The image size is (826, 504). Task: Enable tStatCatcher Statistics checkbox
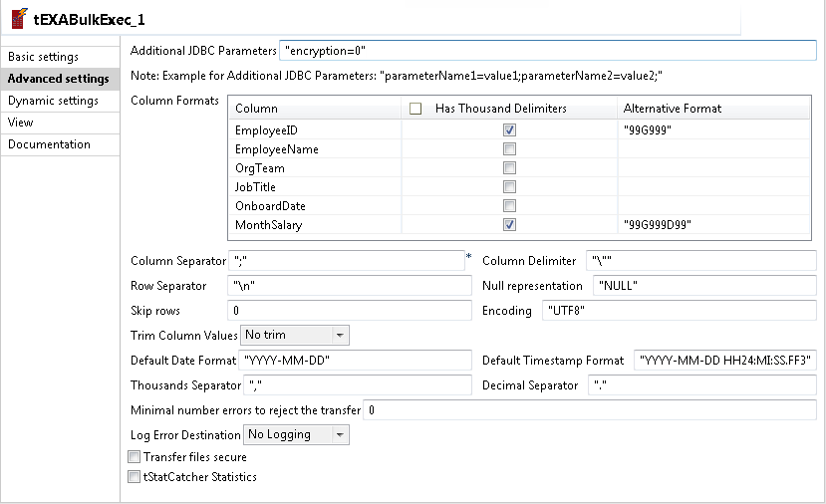(135, 477)
